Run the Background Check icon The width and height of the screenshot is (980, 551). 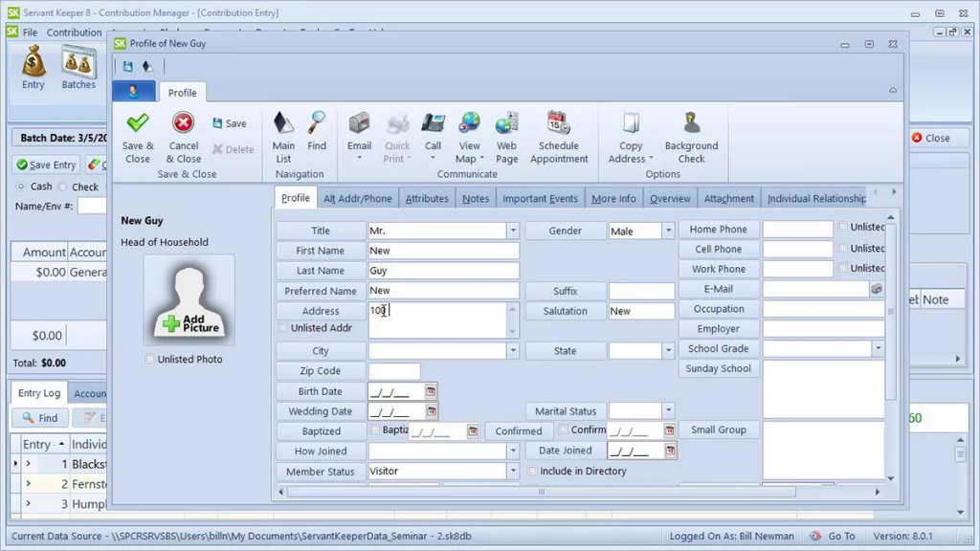(x=691, y=123)
